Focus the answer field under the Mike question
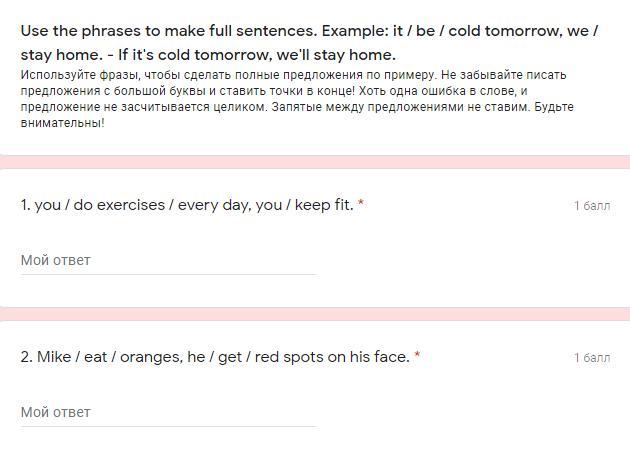The width and height of the screenshot is (630, 456). (168, 412)
